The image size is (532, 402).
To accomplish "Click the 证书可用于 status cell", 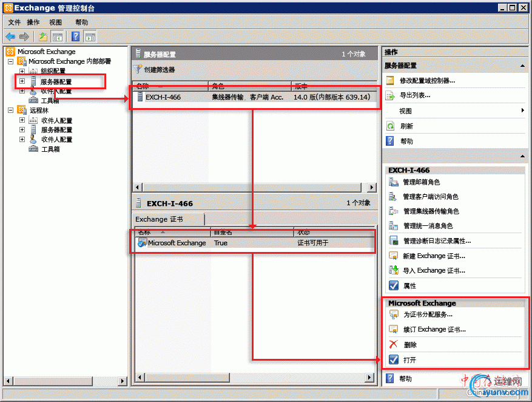I will tap(313, 243).
